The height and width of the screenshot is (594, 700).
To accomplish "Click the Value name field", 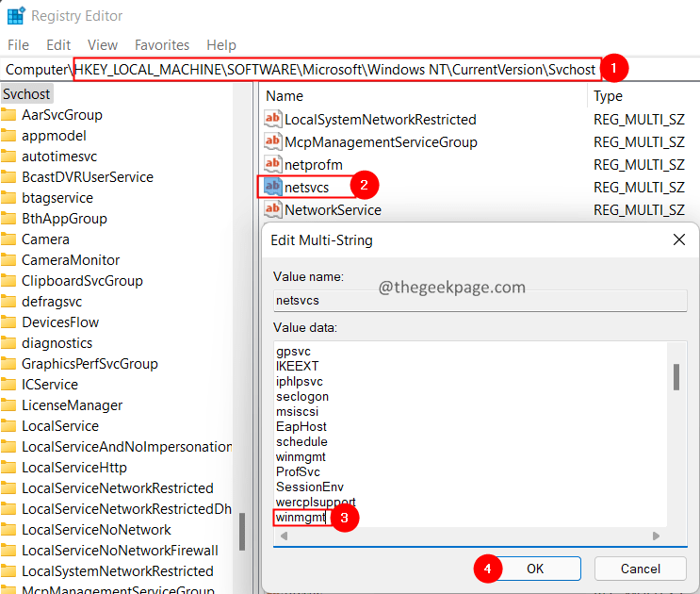I will [x=480, y=301].
